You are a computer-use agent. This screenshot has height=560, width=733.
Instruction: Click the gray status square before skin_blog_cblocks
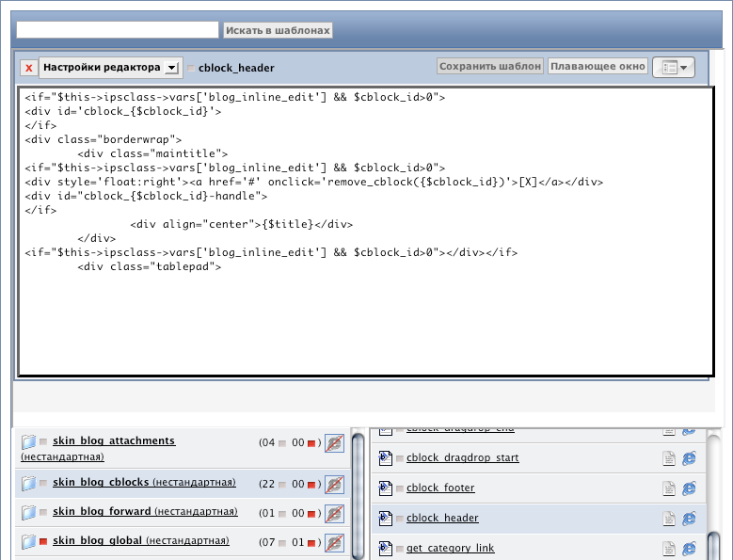tap(43, 483)
